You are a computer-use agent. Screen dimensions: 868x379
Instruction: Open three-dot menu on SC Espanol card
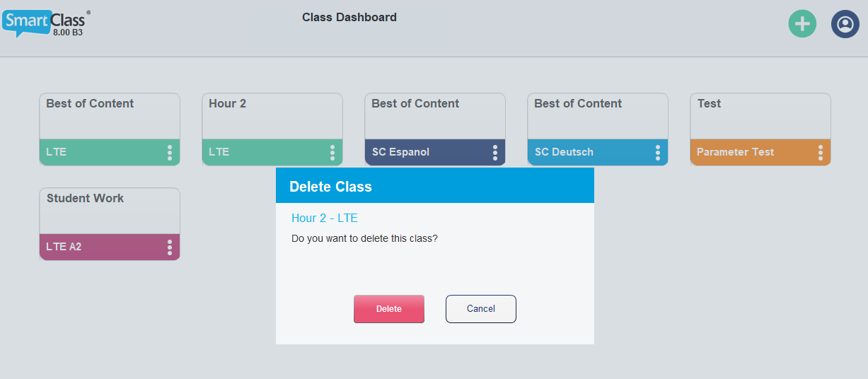click(x=495, y=153)
